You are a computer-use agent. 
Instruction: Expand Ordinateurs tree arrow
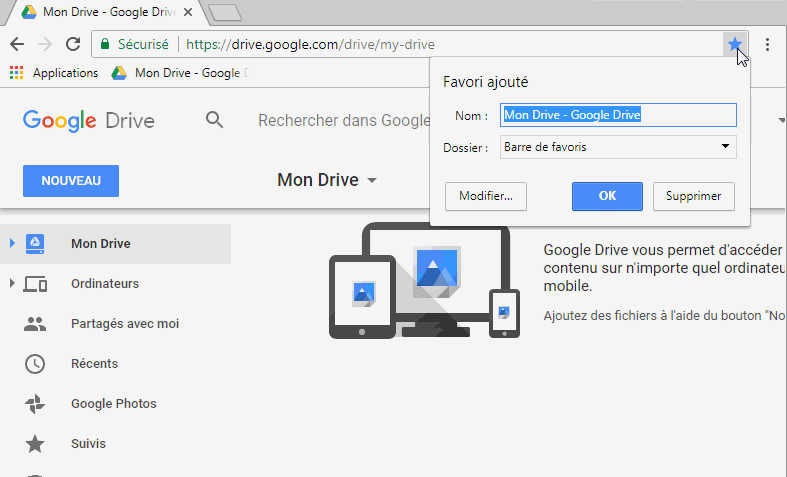tap(12, 283)
